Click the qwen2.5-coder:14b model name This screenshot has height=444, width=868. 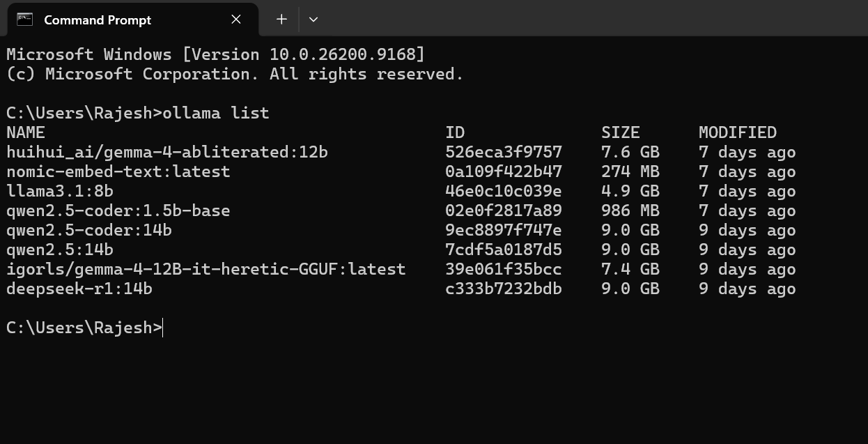[x=89, y=230]
